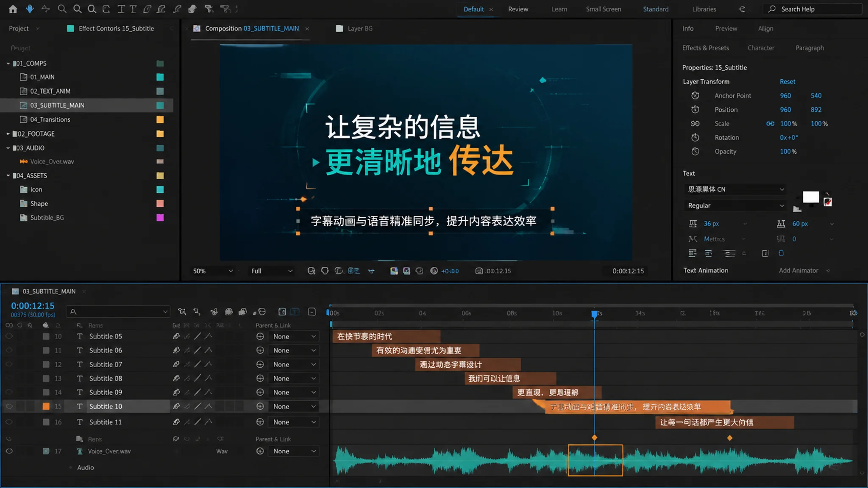This screenshot has width=868, height=488.
Task: Toggle the Anchor Point stopwatch
Action: (695, 96)
